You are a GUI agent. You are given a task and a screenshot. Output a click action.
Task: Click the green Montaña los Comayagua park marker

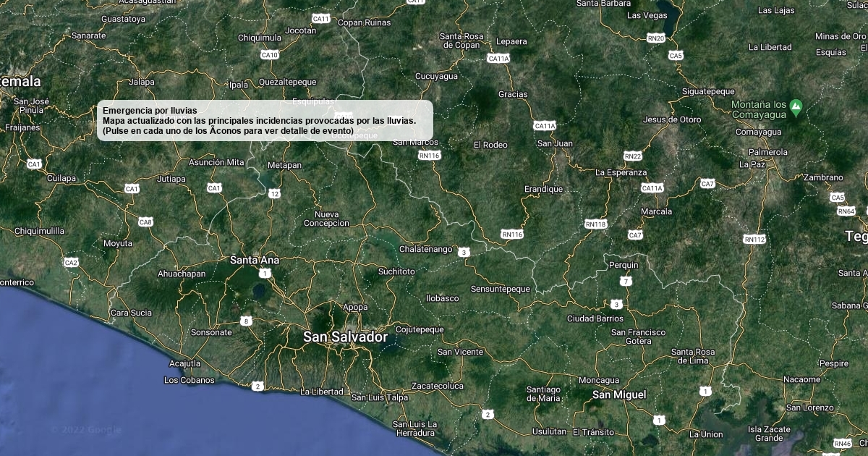coord(796,107)
